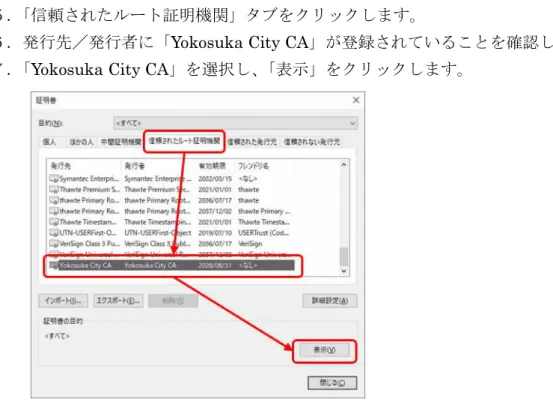This screenshot has height=408, width=553.
Task: Click the 表示 button
Action: [x=324, y=350]
